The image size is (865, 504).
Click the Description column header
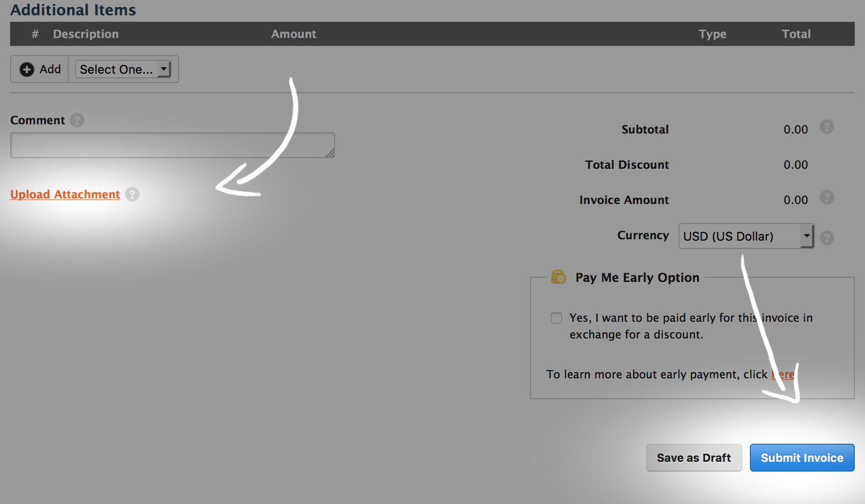(x=86, y=34)
